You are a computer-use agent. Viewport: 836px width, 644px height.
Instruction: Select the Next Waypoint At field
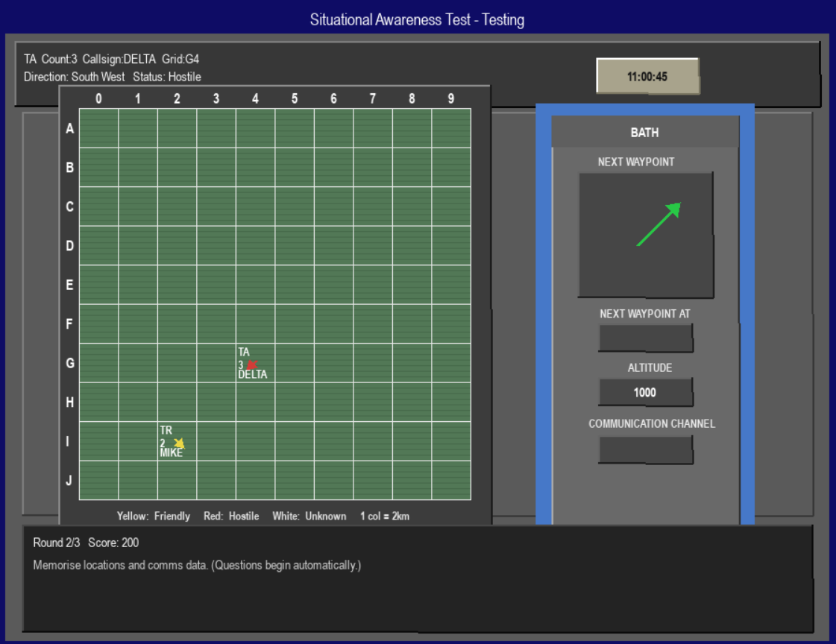tap(646, 338)
